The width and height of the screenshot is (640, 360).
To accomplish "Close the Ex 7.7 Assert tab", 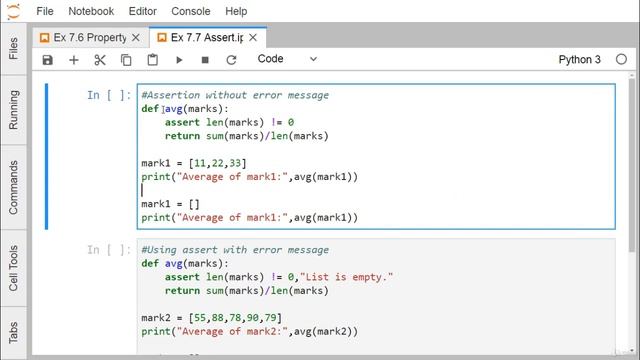I will [x=253, y=38].
